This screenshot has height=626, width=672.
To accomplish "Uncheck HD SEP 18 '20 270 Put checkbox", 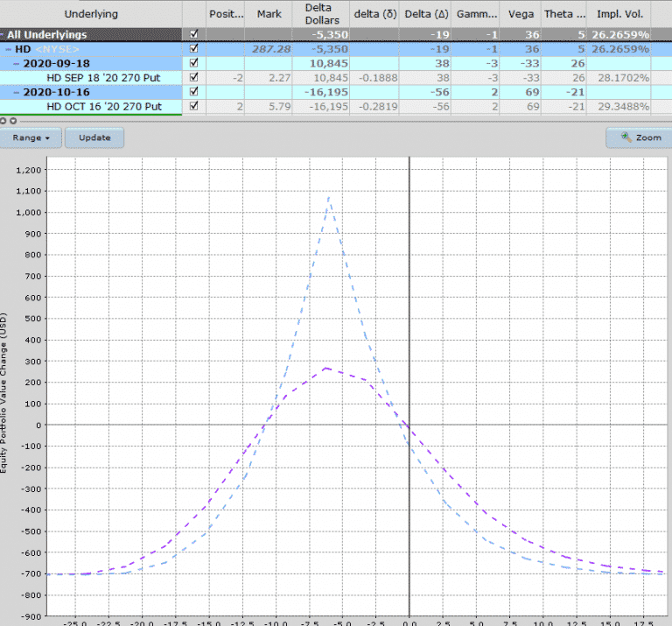I will click(x=193, y=77).
